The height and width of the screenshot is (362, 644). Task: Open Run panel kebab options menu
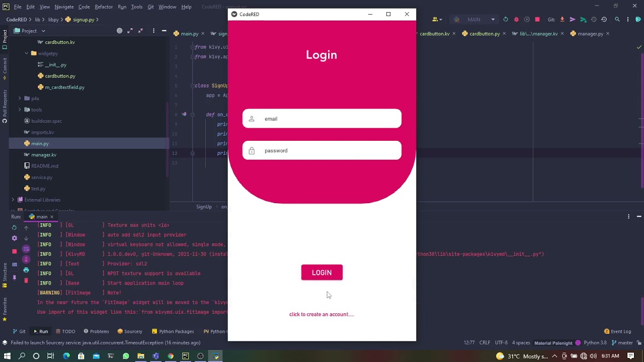[x=628, y=217]
